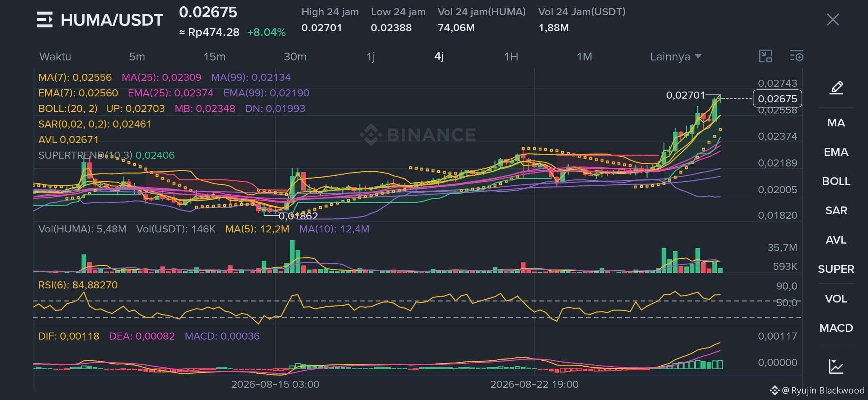This screenshot has height=400, width=868.
Task: Open the chart analysis icon at bottom right
Action: click(x=836, y=366)
